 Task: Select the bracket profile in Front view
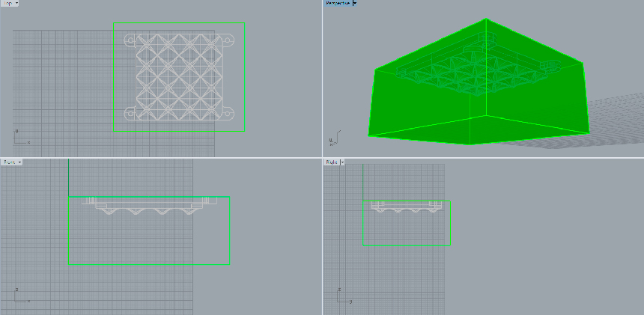[x=150, y=206]
